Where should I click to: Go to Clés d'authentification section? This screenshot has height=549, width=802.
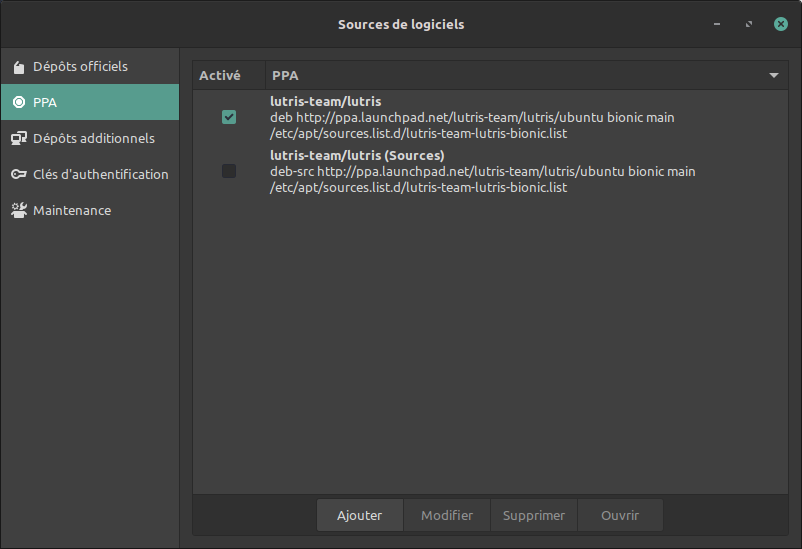[100, 174]
